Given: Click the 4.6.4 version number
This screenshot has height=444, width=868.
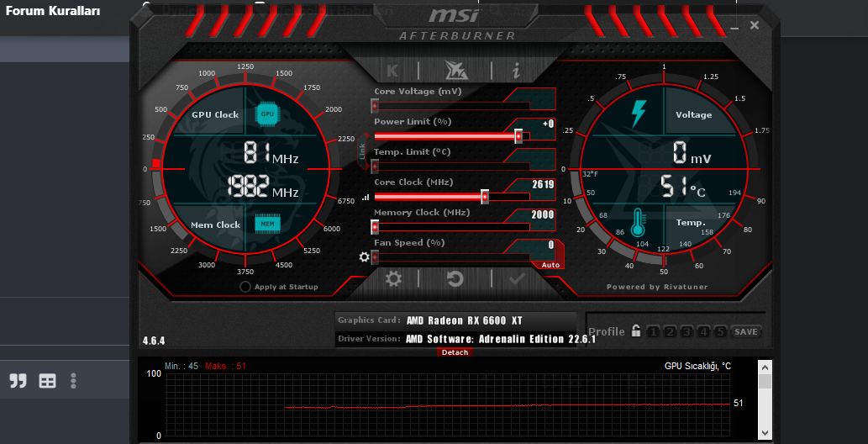Looking at the screenshot, I should tap(153, 341).
